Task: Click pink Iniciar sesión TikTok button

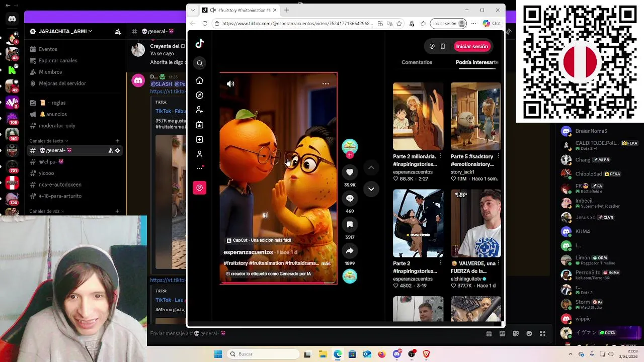Action: click(472, 46)
